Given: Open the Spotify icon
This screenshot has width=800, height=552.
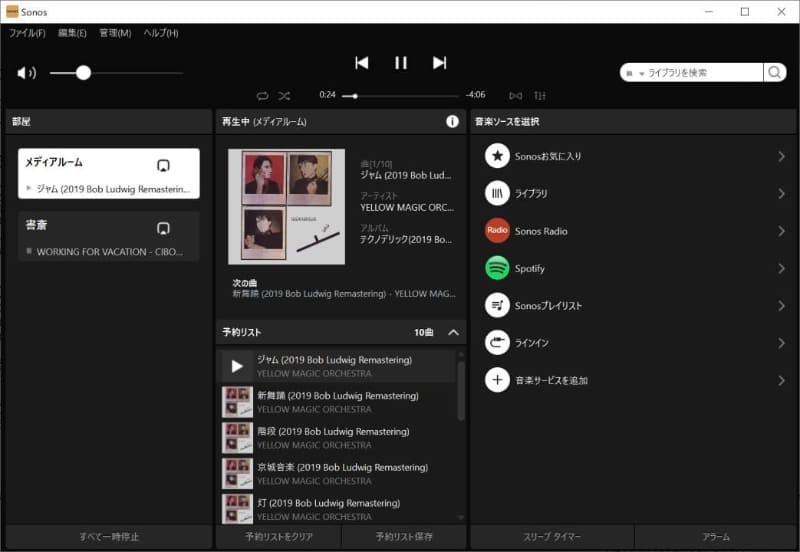Looking at the screenshot, I should click(497, 268).
